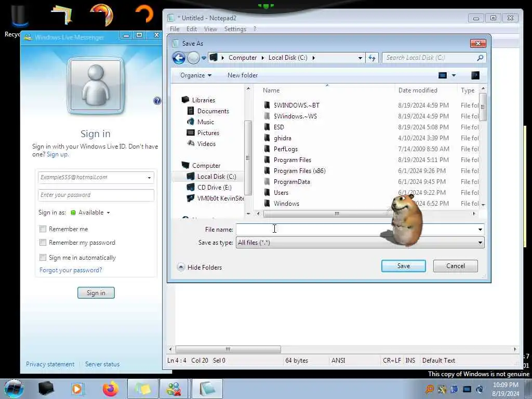This screenshot has width=532, height=399.
Task: Click Server status link in Messenger
Action: pyautogui.click(x=102, y=364)
